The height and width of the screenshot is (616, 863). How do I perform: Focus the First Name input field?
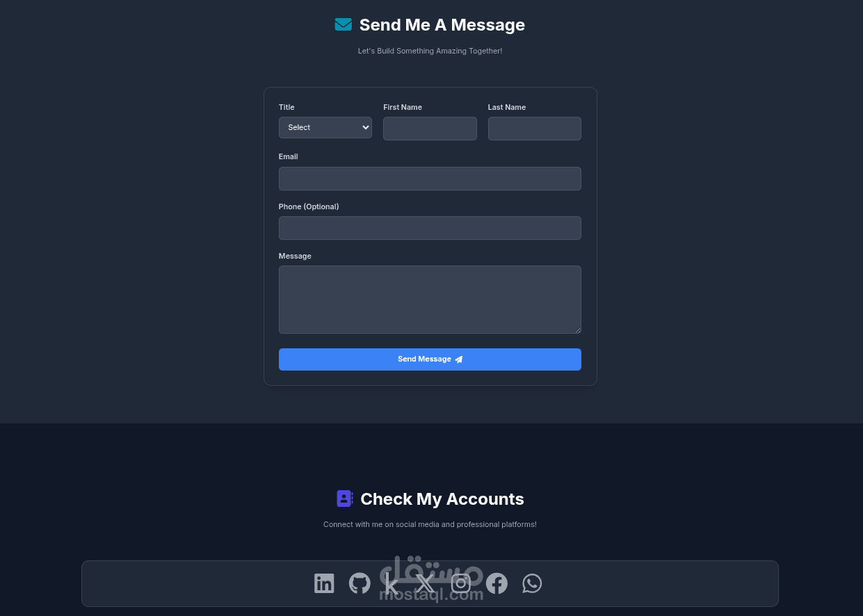point(430,129)
